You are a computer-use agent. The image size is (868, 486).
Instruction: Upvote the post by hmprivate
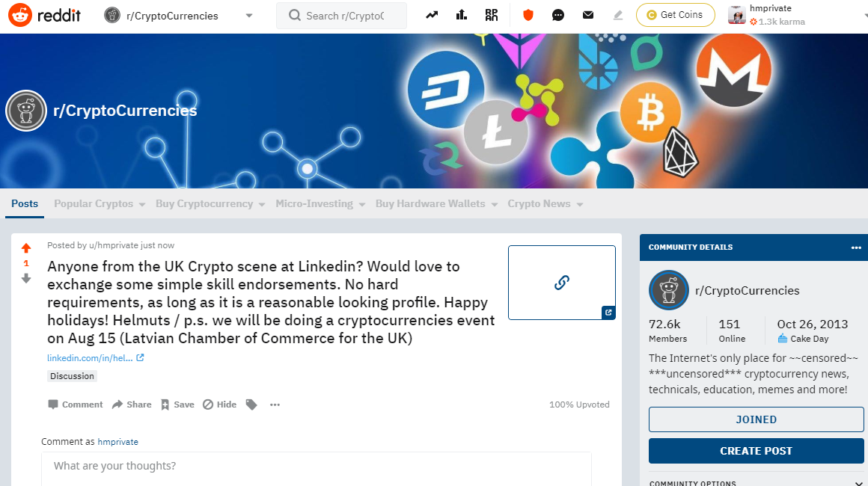pyautogui.click(x=26, y=247)
